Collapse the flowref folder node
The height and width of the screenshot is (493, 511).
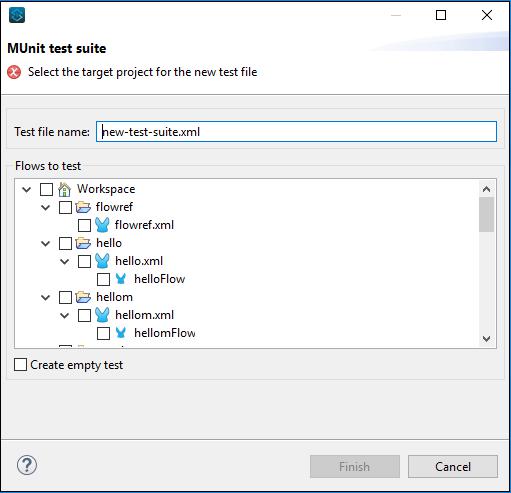46,208
